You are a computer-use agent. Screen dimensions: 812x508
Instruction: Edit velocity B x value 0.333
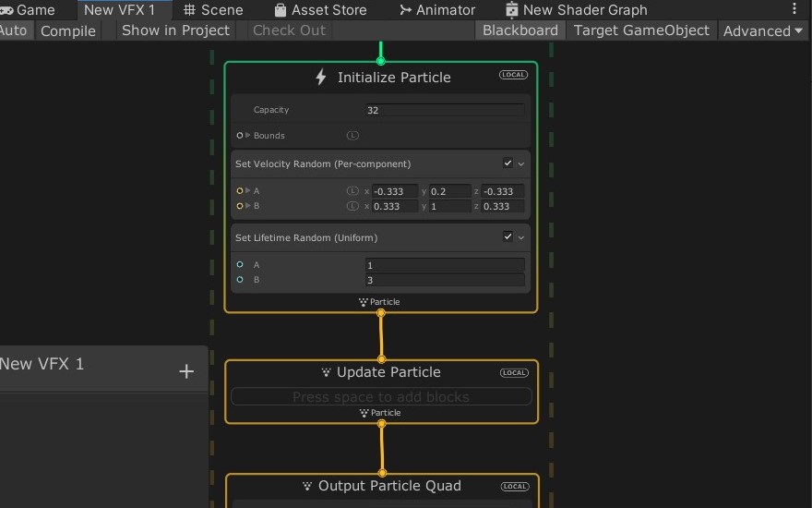pyautogui.click(x=395, y=206)
